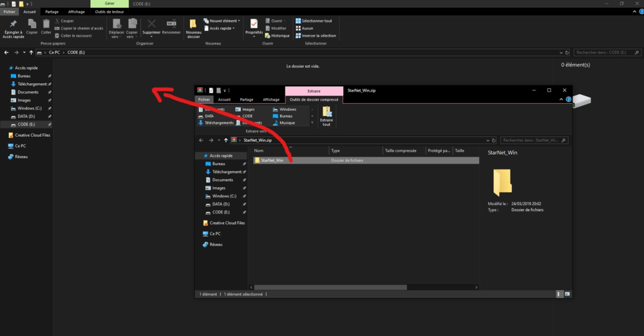644x336 pixels.
Task: Click StarNet_Win folder preview thumbnail
Action: (502, 182)
